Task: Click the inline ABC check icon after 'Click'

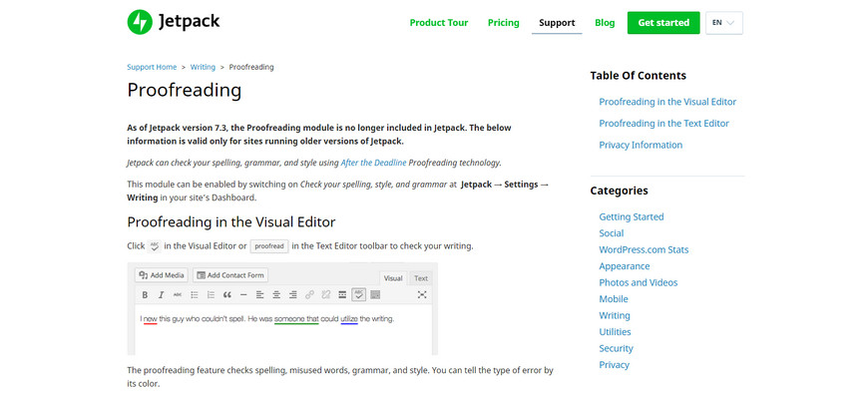Action: tap(155, 246)
